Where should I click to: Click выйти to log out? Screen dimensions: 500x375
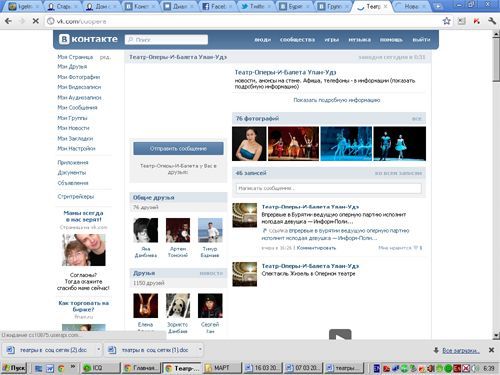(x=421, y=40)
